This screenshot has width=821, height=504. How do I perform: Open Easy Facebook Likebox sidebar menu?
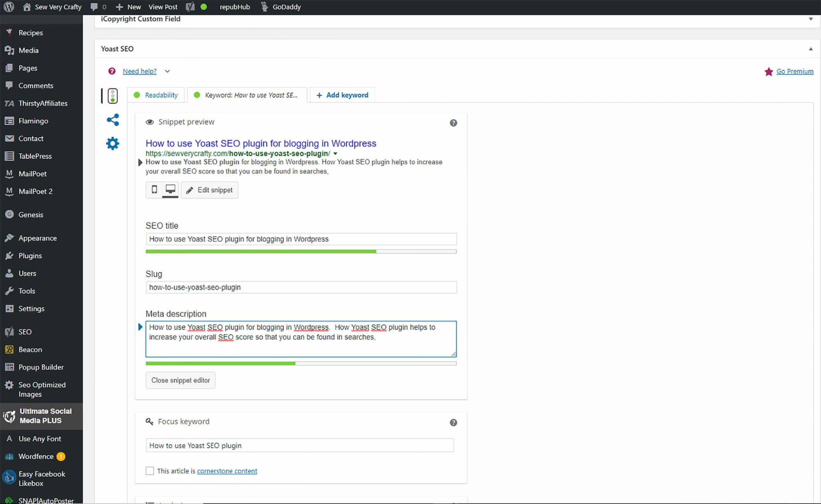pos(41,478)
